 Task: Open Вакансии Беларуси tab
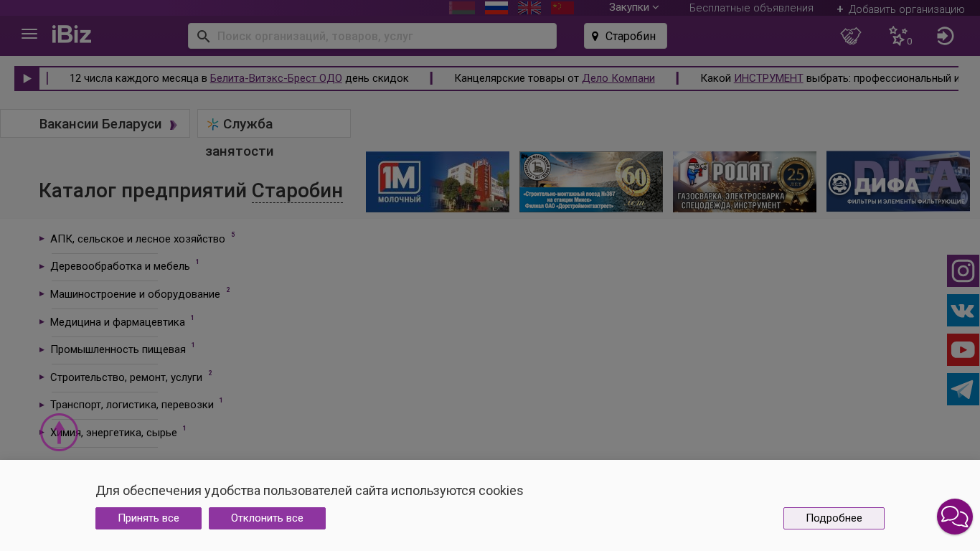95,123
